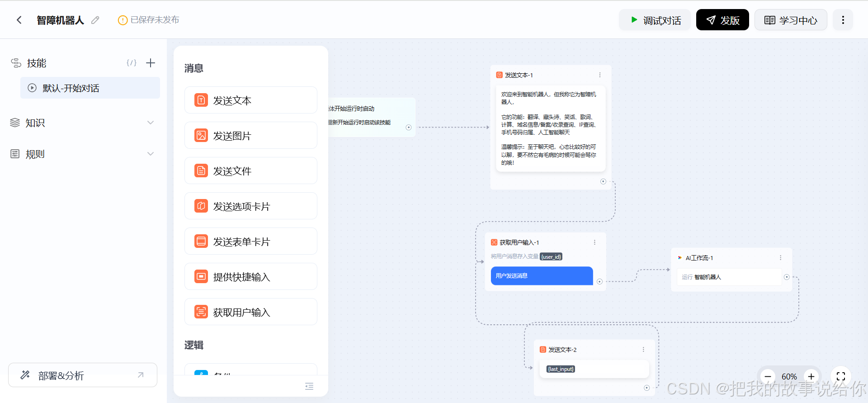Click the 获取用户输入-1 node title

(519, 242)
